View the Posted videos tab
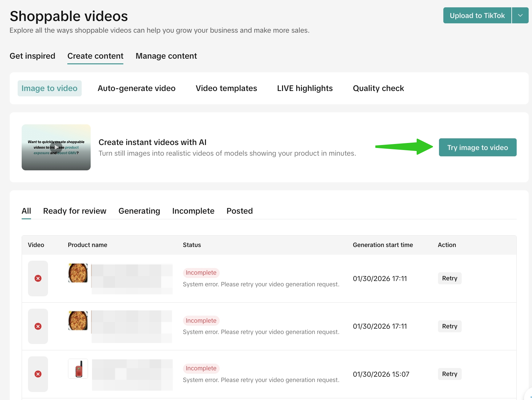 [x=239, y=211]
